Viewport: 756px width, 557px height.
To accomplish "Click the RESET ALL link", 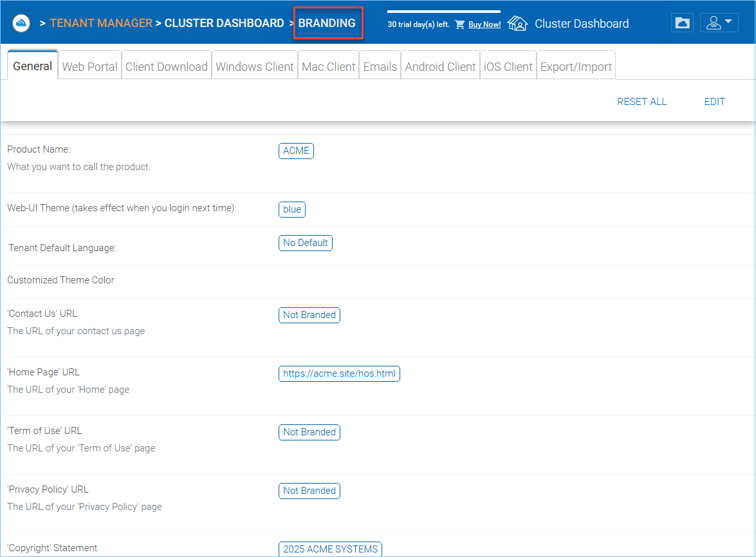I will pos(641,101).
